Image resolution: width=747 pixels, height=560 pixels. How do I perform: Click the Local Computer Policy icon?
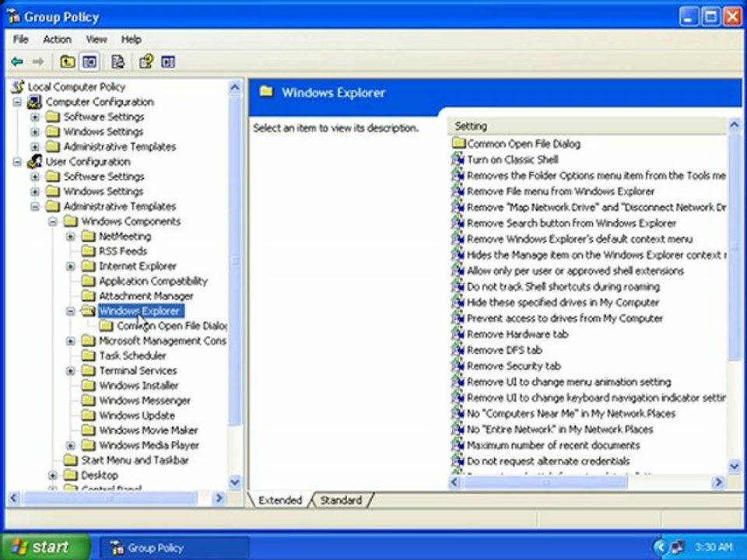click(x=18, y=86)
